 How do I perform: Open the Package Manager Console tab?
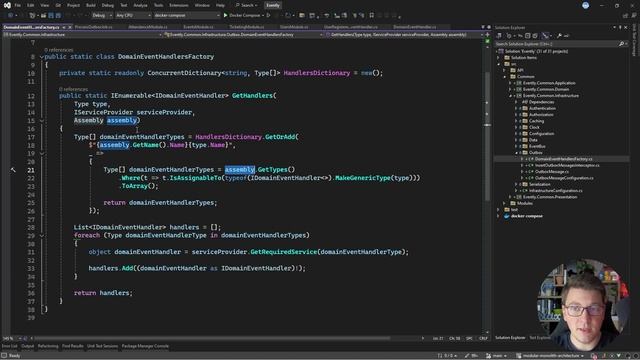click(x=145, y=346)
